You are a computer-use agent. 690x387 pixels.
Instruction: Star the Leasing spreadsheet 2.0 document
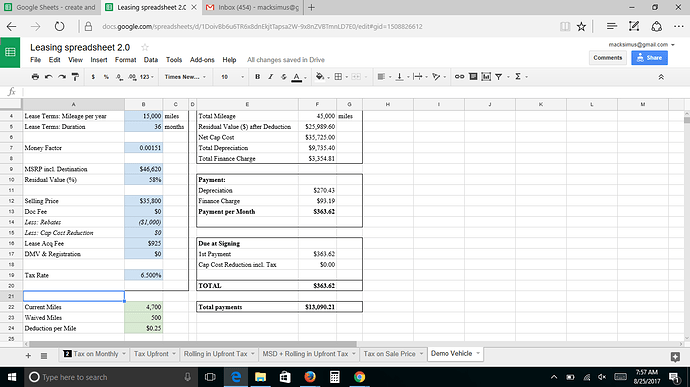145,47
